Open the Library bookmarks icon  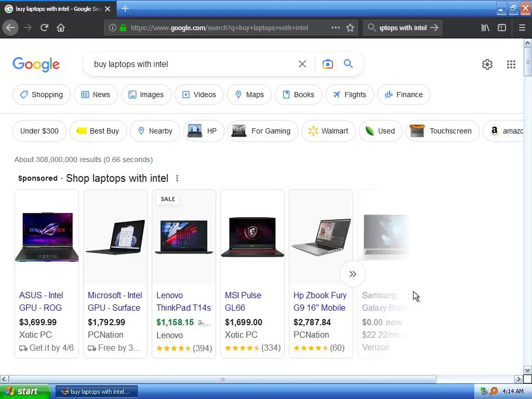click(x=485, y=28)
